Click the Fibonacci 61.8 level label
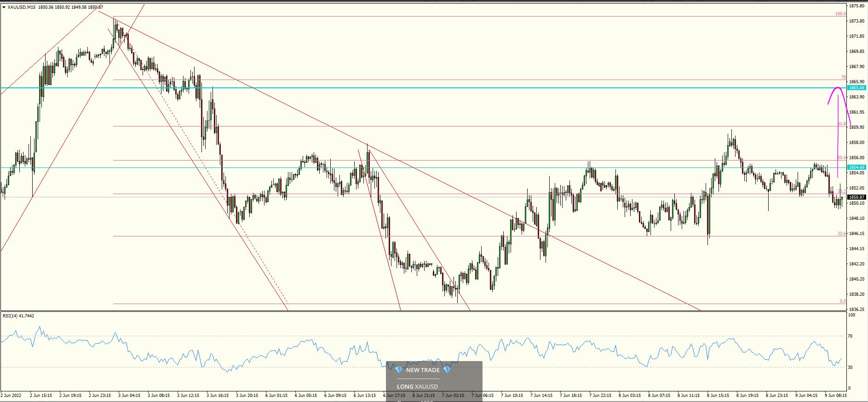This screenshot has height=402, width=868. click(x=841, y=124)
